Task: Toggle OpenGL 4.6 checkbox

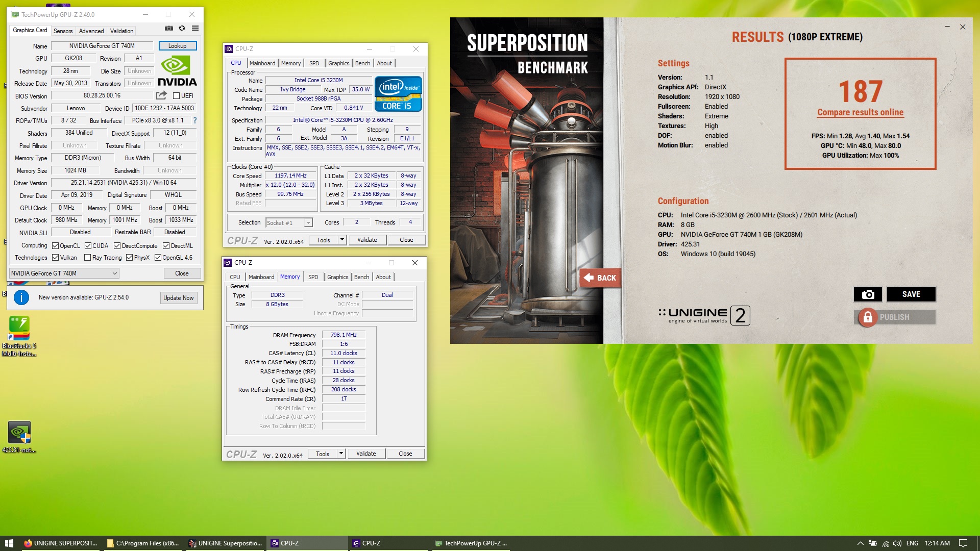Action: click(x=158, y=258)
